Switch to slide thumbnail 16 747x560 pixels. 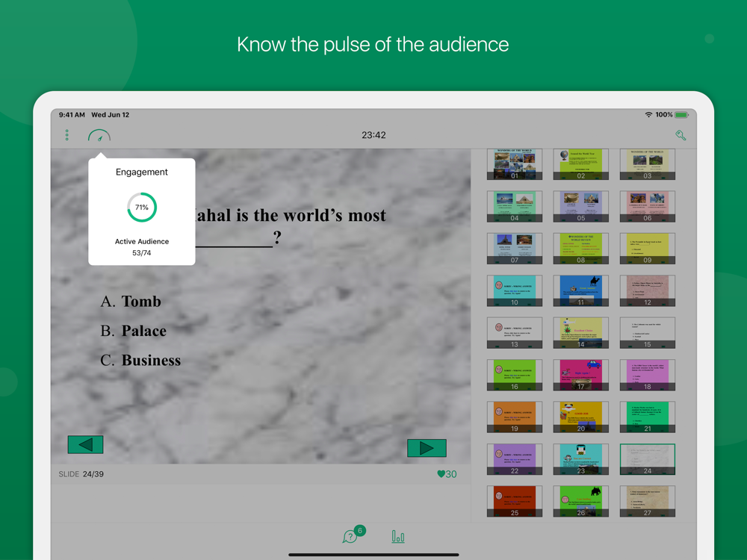(x=515, y=376)
